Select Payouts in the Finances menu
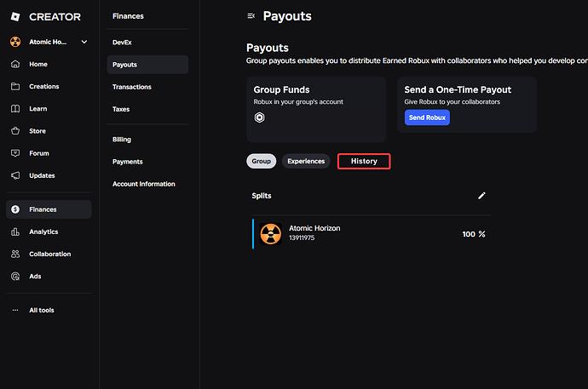The height and width of the screenshot is (389, 588). tap(147, 65)
